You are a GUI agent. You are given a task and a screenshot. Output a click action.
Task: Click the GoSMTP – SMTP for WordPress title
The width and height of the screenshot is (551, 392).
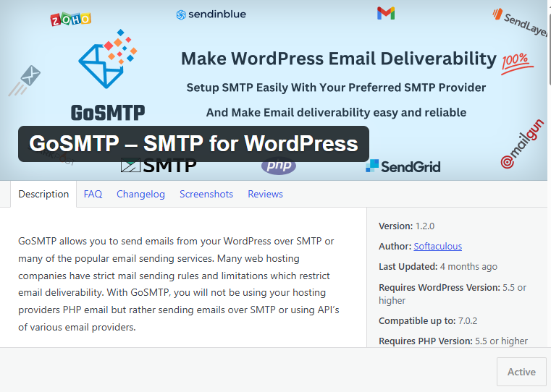pyautogui.click(x=193, y=144)
